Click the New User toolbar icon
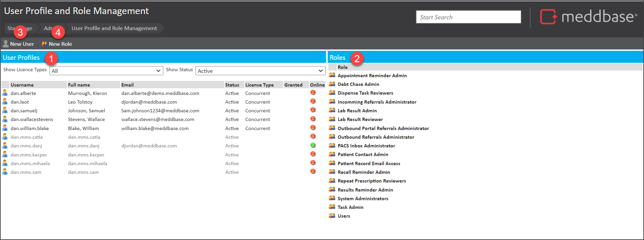Viewport: 644px width, 240px height. click(x=6, y=44)
